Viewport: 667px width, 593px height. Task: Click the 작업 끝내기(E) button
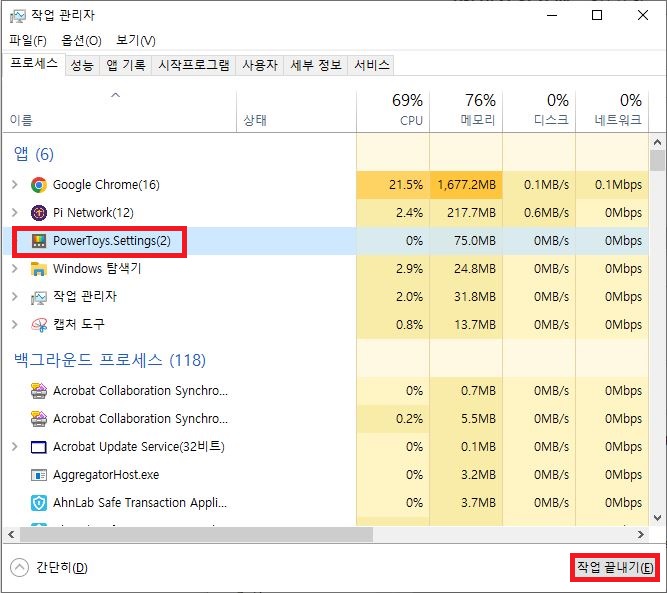[x=615, y=567]
